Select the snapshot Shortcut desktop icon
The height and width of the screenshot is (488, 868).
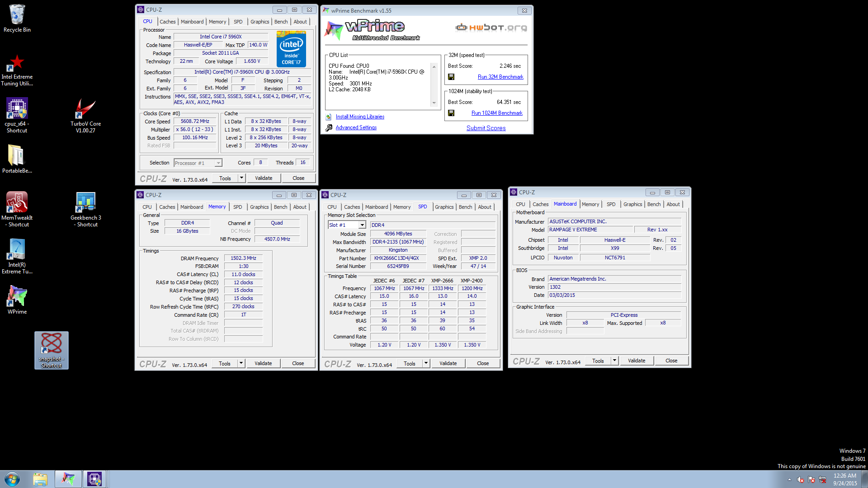click(x=52, y=350)
